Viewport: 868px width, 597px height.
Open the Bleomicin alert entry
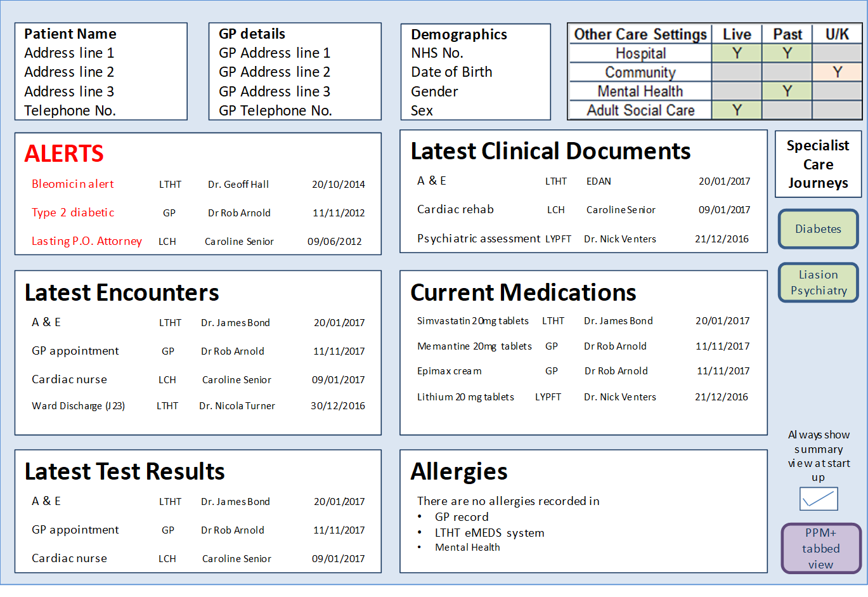click(73, 184)
